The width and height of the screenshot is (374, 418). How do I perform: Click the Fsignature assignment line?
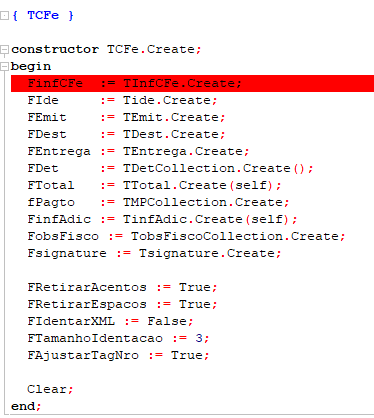pyautogui.click(x=154, y=253)
